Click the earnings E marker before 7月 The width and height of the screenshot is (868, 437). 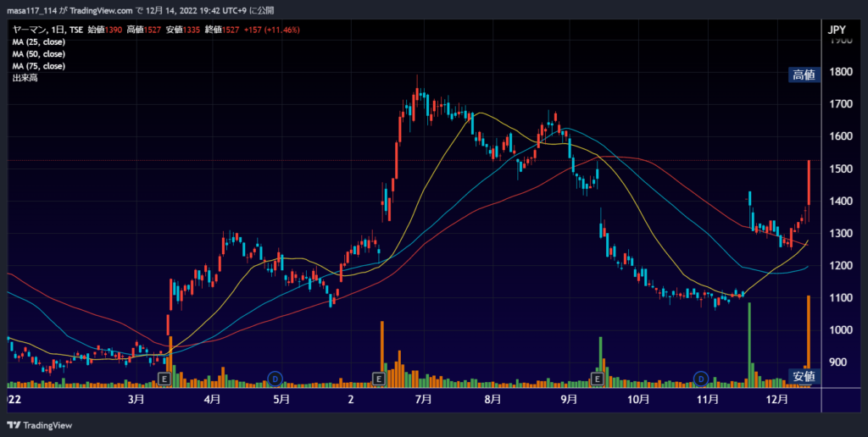(379, 379)
